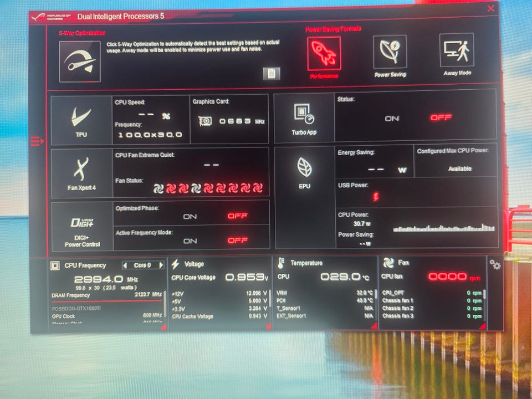Open the TPU module icon
The height and width of the screenshot is (399, 532).
81,117
